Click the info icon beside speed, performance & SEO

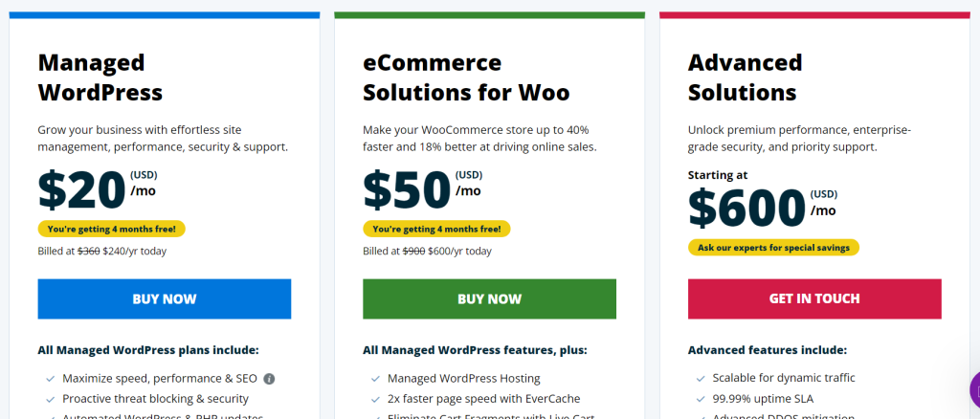[x=269, y=379]
